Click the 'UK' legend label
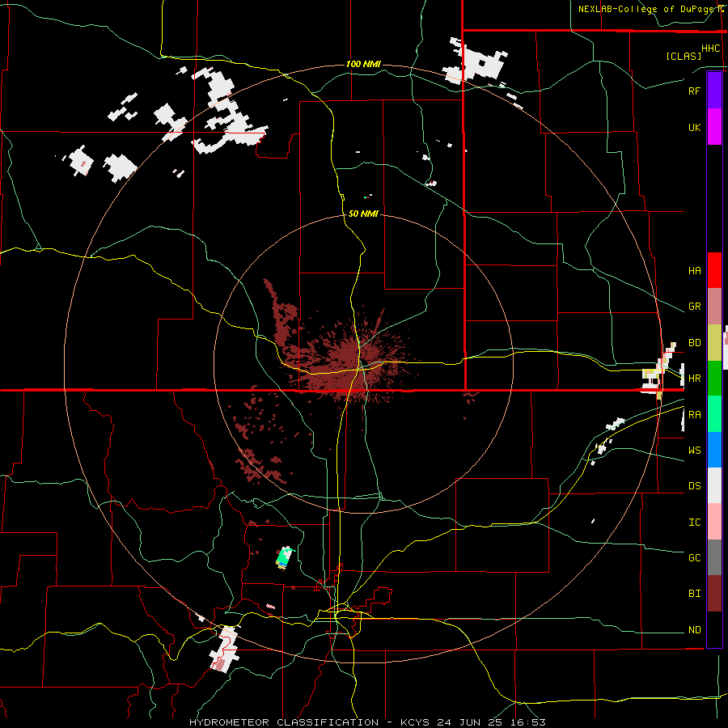Screen dimensions: 728x728 [x=694, y=128]
